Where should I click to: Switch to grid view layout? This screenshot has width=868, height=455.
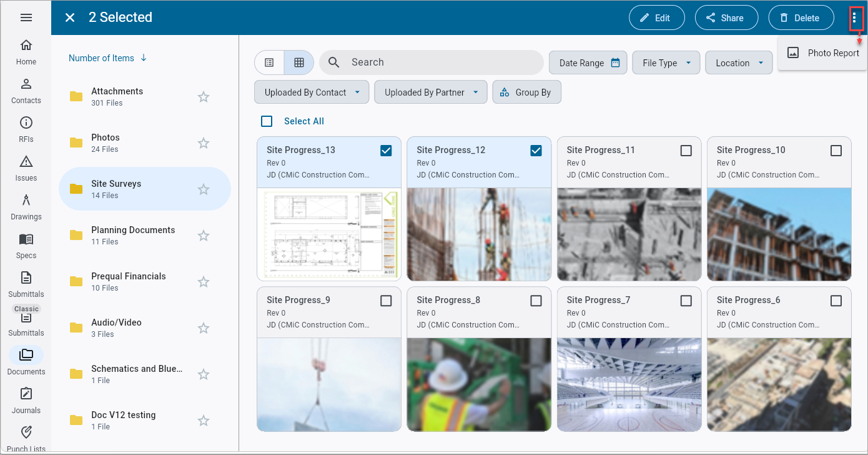click(x=299, y=62)
